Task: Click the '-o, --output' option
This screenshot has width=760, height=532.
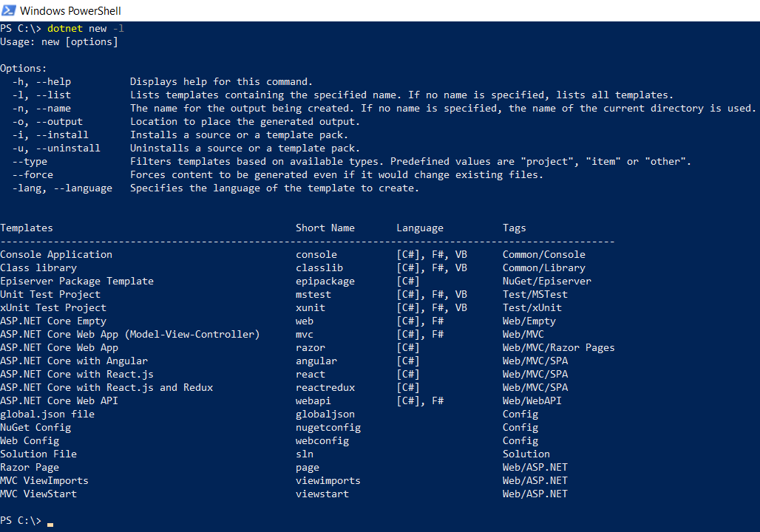Action: click(47, 122)
